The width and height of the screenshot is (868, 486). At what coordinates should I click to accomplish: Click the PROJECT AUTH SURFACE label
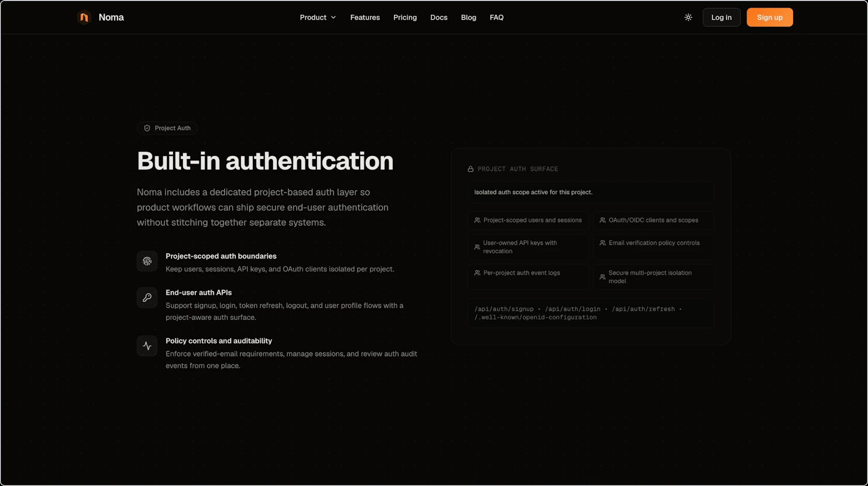click(518, 169)
